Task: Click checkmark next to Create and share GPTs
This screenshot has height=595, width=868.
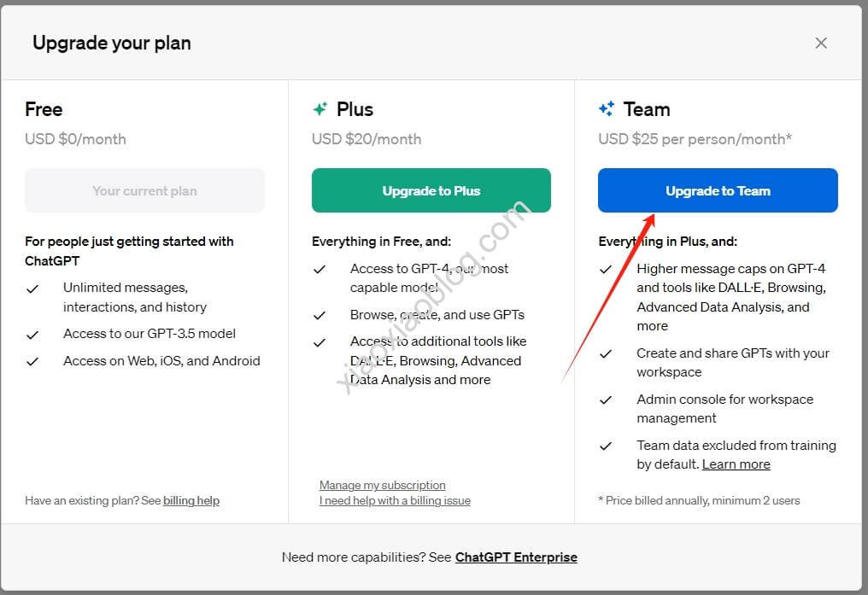Action: pos(606,354)
